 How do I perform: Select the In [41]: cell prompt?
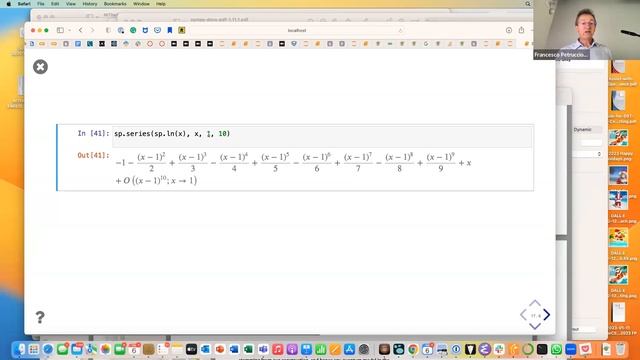tap(93, 133)
